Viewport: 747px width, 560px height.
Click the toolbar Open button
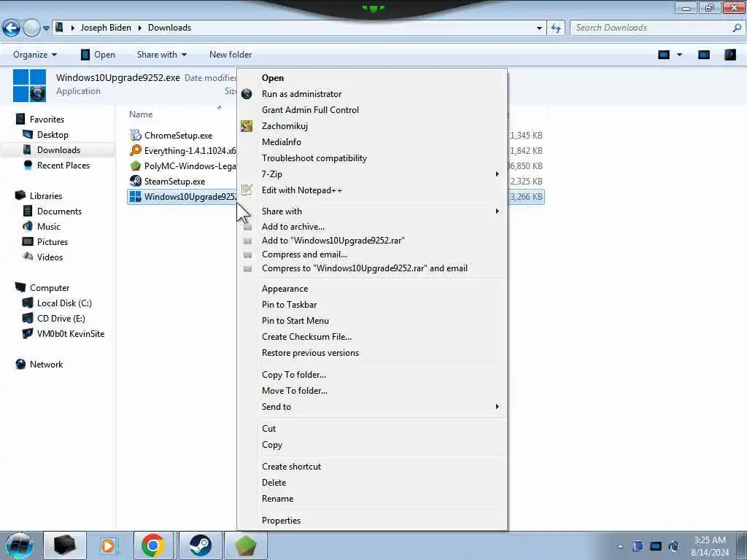pyautogui.click(x=98, y=55)
